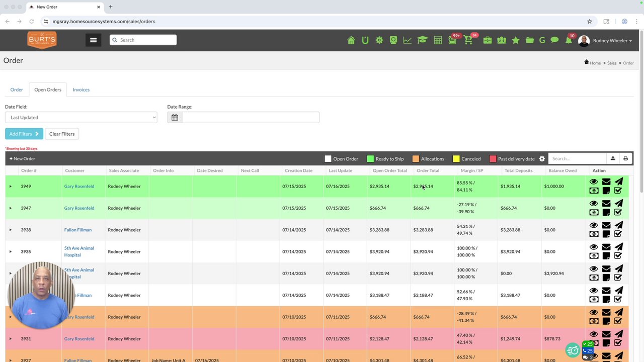Click the checkmark box icon for order 3935

618,256
